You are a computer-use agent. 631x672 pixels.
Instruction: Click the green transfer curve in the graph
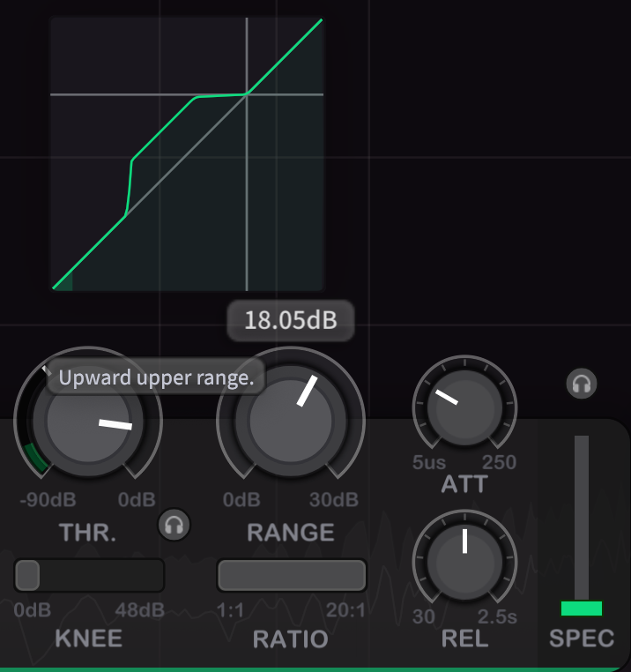(x=163, y=128)
